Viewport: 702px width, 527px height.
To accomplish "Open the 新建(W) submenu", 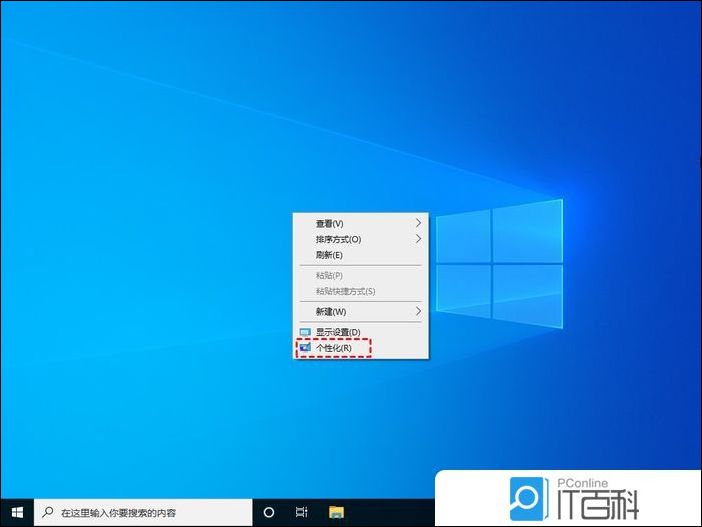I will [361, 312].
